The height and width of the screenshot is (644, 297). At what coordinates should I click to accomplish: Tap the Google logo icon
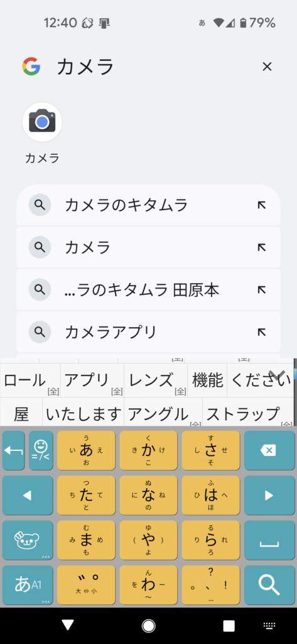(x=31, y=67)
